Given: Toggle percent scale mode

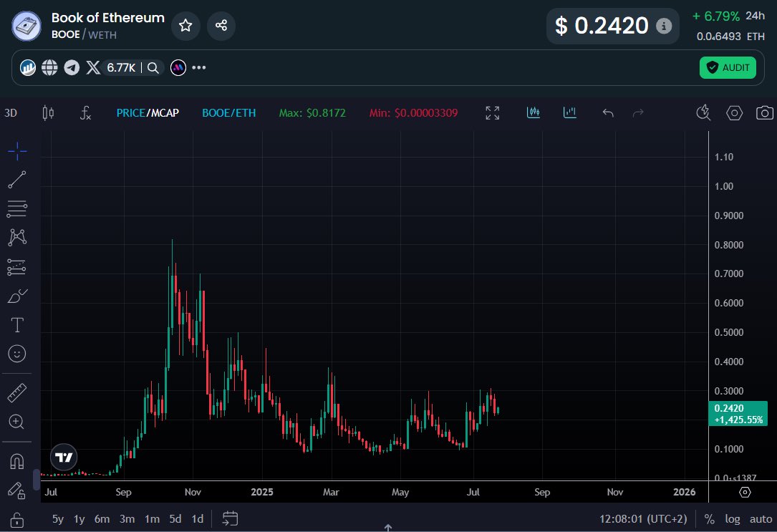Looking at the screenshot, I should point(710,518).
